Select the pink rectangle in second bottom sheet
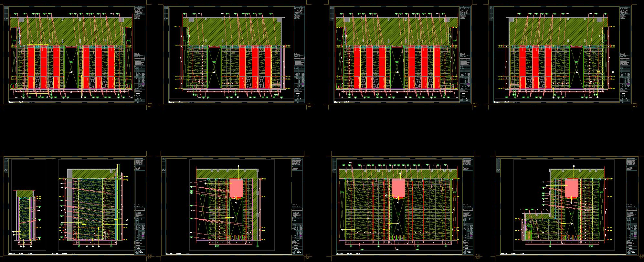The image size is (644, 262). 236,188
